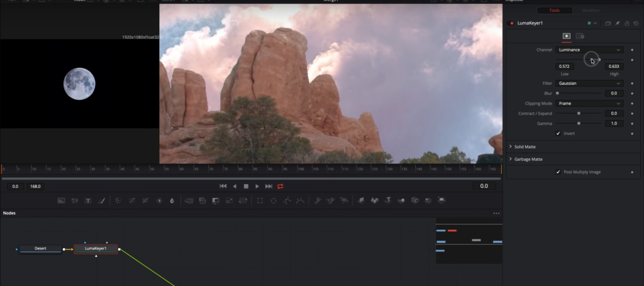This screenshot has width=644, height=286.
Task: Click the High threshold field 0.633
Action: pos(614,67)
